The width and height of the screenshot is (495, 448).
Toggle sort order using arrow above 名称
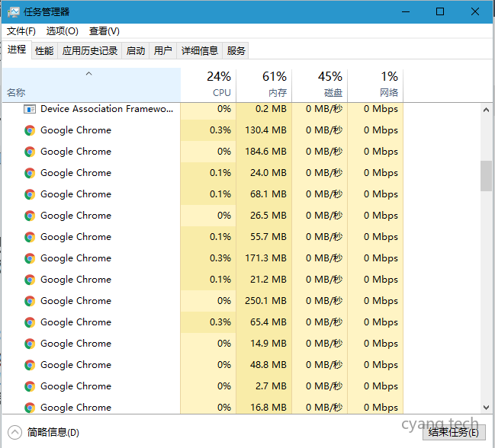click(x=89, y=74)
